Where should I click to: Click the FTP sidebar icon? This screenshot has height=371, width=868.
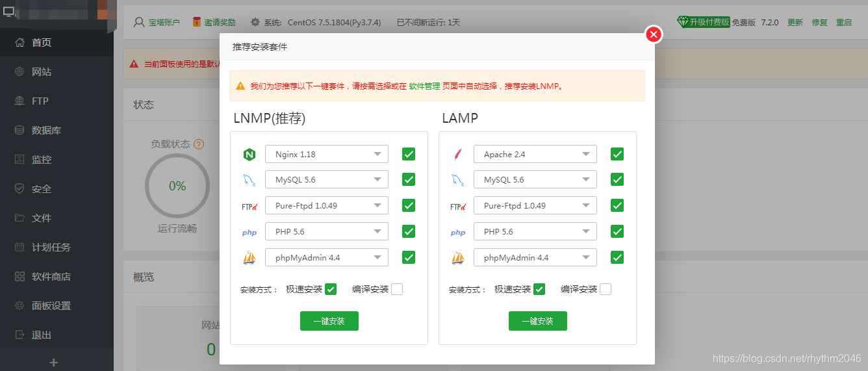point(19,101)
